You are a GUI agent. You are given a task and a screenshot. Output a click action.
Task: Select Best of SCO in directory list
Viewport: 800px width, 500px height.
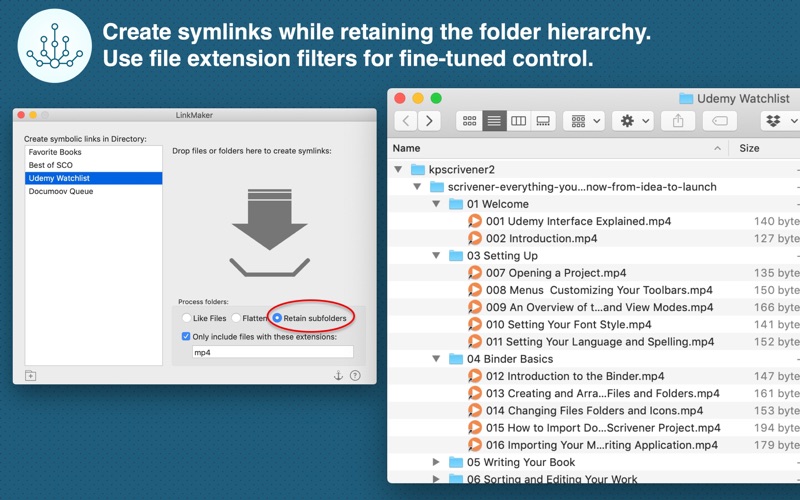click(x=94, y=165)
